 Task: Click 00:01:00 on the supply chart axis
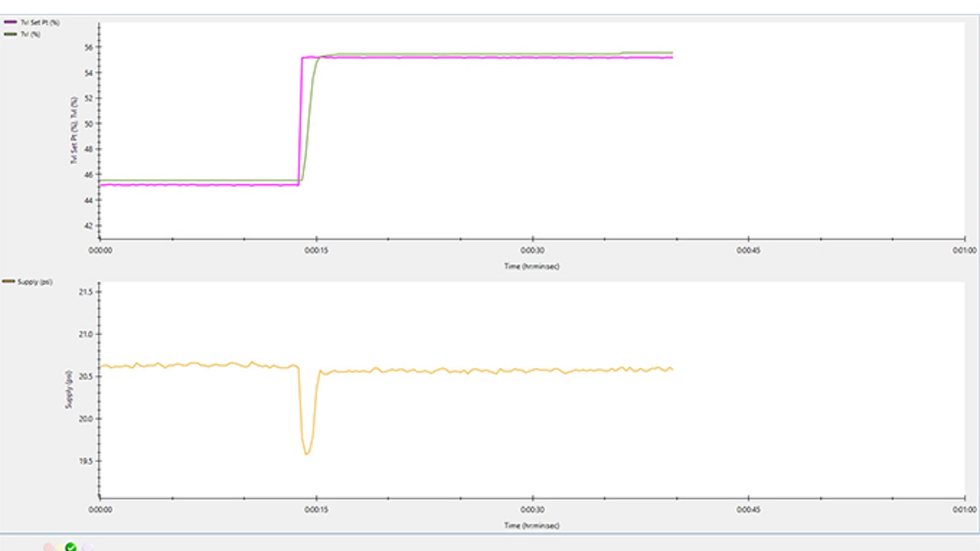pos(964,509)
